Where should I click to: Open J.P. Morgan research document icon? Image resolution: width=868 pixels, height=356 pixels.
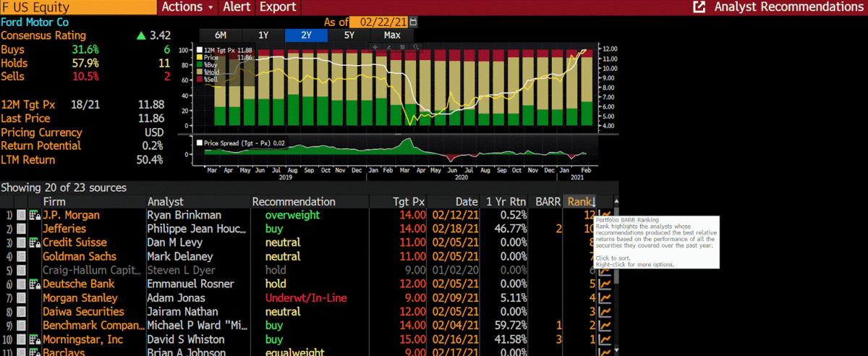[21, 216]
